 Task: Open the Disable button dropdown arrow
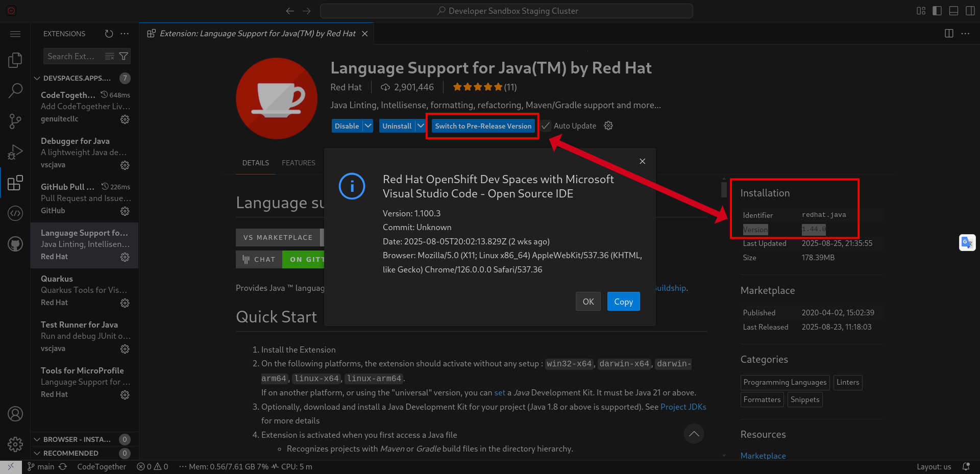pos(368,126)
